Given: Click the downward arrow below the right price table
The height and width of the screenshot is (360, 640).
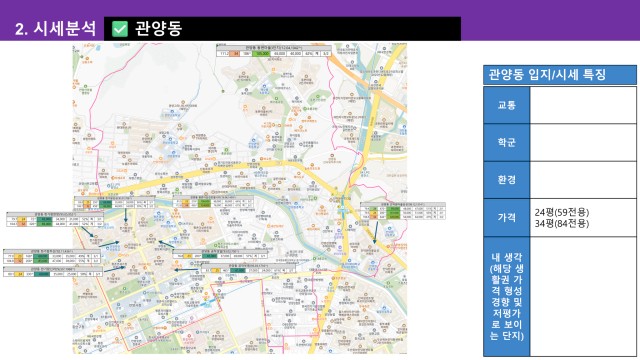Looking at the screenshot, I should 376,233.
